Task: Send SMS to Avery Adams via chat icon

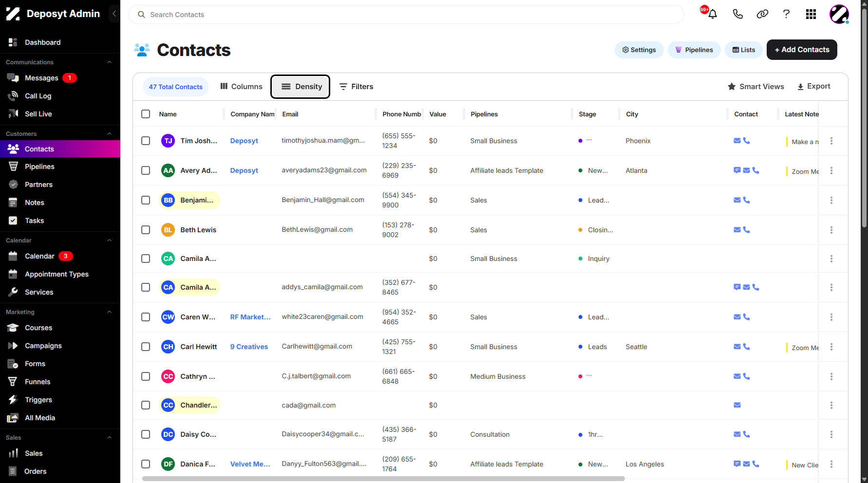Action: coord(737,170)
